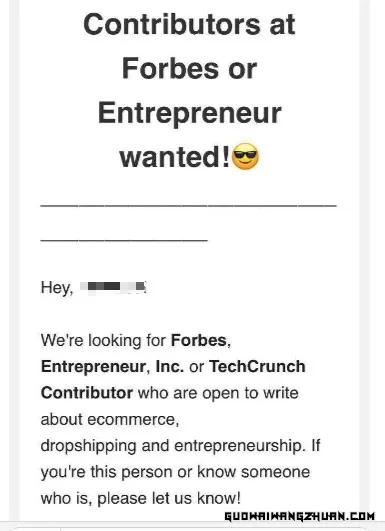Click the 'Contributors at' heading line
Viewport: 385px width, 531px height.
tap(189, 25)
